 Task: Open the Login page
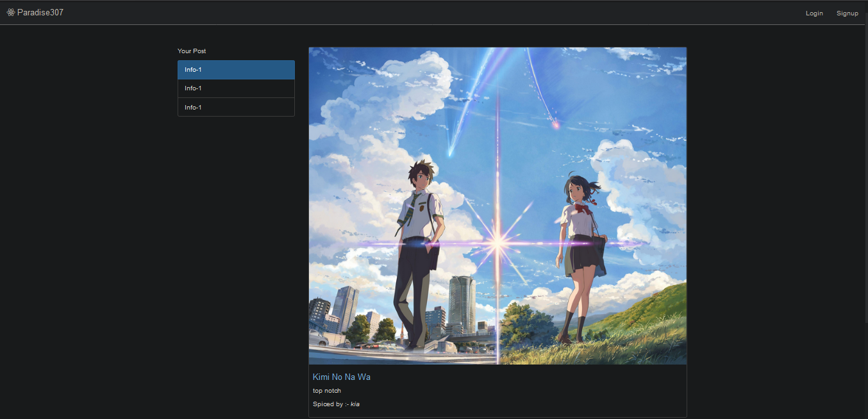[x=814, y=13]
